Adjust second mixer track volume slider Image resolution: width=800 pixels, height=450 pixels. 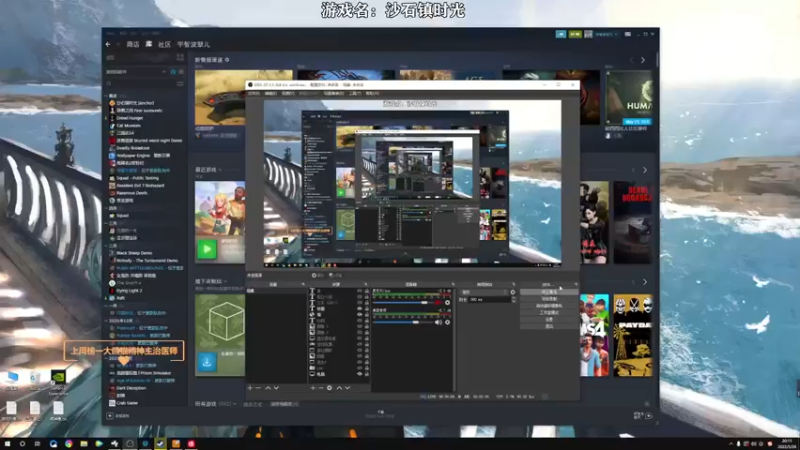tap(403, 322)
